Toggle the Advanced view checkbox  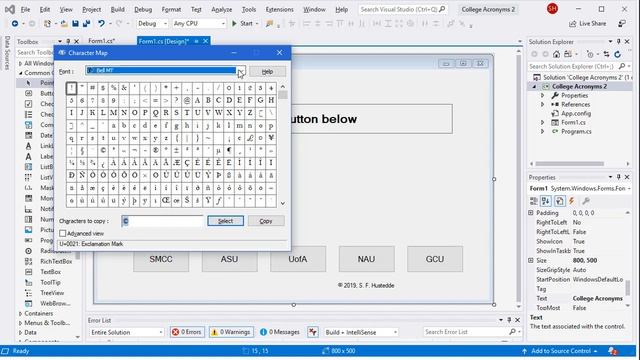tap(62, 233)
